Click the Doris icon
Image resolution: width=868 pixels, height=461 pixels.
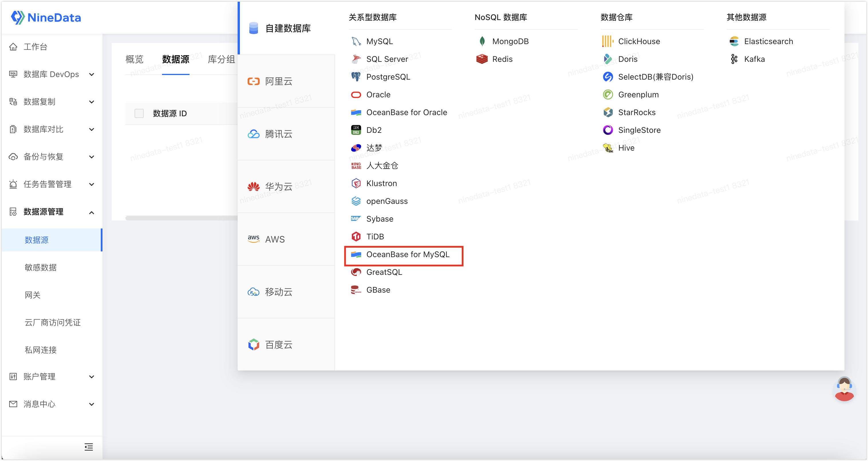click(x=608, y=59)
